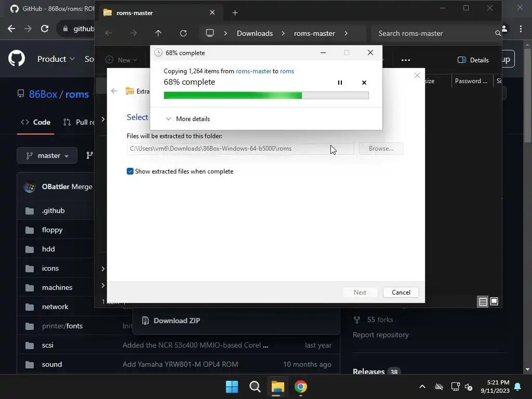Select Downloads in the breadcrumb path

pyautogui.click(x=255, y=33)
